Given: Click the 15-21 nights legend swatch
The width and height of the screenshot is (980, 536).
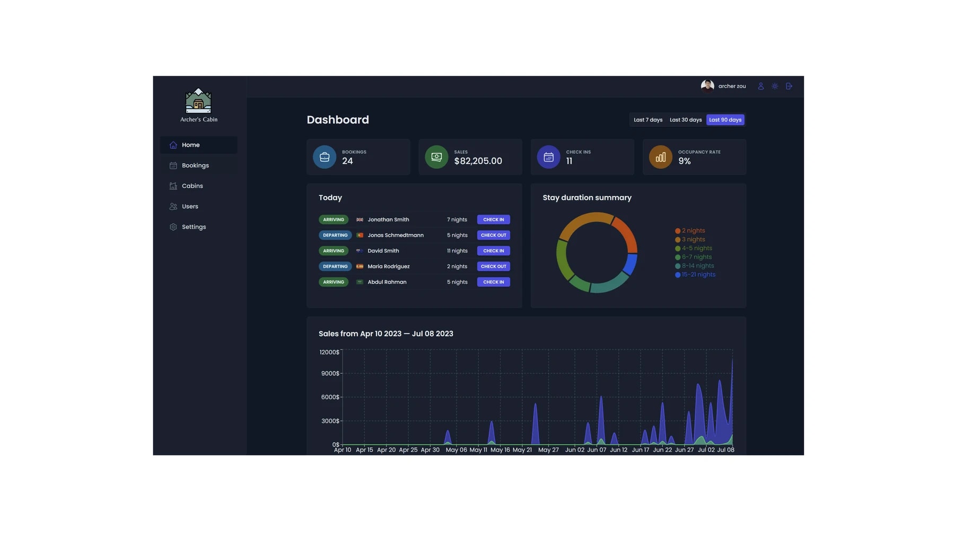Looking at the screenshot, I should pyautogui.click(x=678, y=275).
